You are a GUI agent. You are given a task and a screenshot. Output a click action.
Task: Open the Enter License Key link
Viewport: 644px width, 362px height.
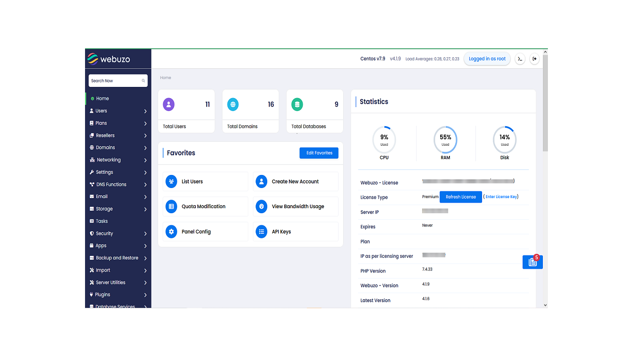501,197
